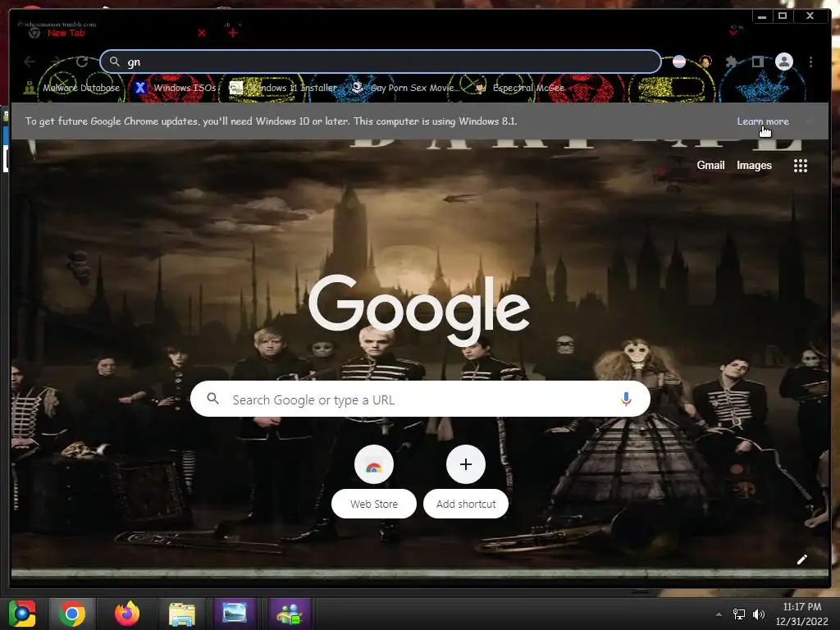840x630 pixels.
Task: Open the cartoon face extension icon
Action: coord(705,62)
